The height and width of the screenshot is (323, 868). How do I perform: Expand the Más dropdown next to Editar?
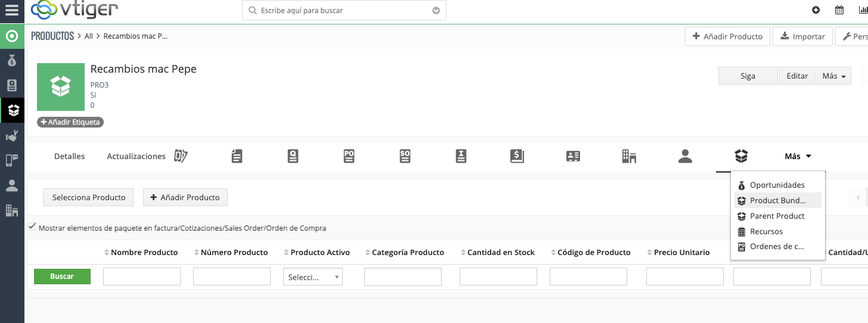coord(833,76)
